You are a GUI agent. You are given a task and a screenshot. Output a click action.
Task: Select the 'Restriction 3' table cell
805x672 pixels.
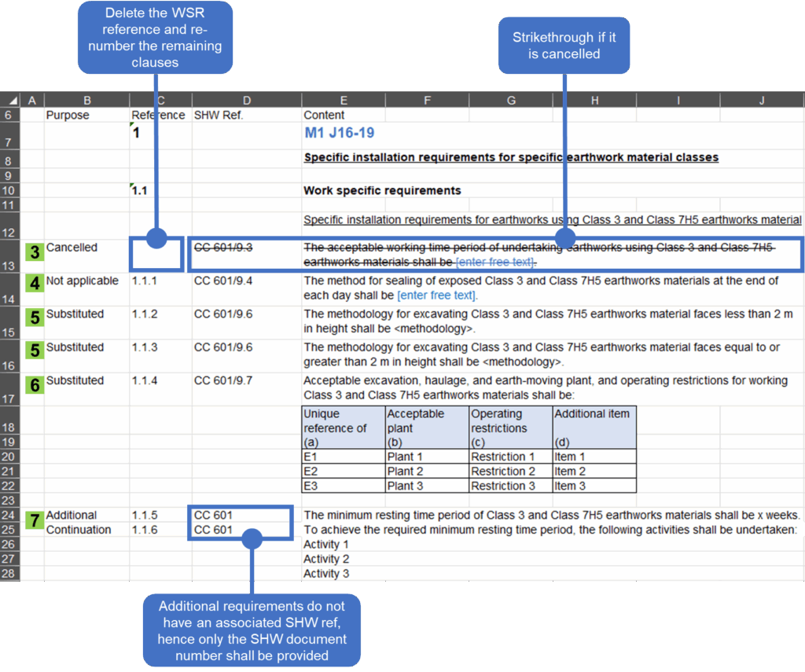503,486
